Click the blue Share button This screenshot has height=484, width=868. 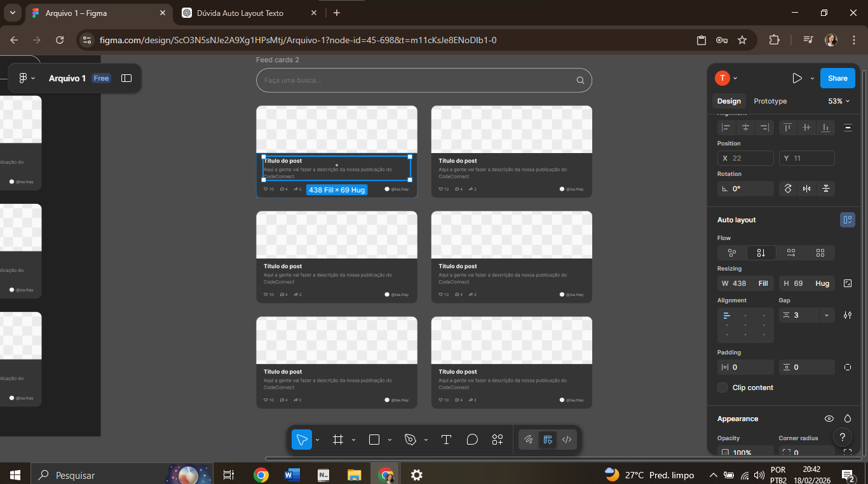[837, 78]
